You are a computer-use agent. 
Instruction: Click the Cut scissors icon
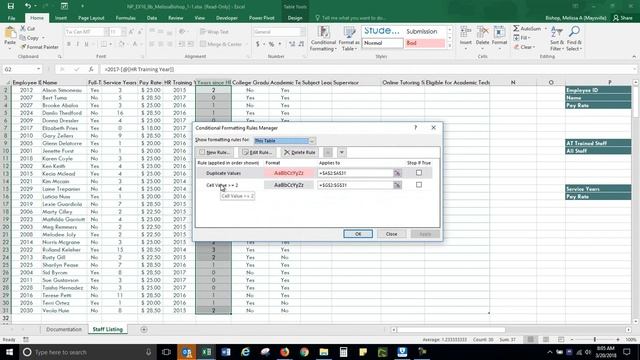(x=23, y=29)
